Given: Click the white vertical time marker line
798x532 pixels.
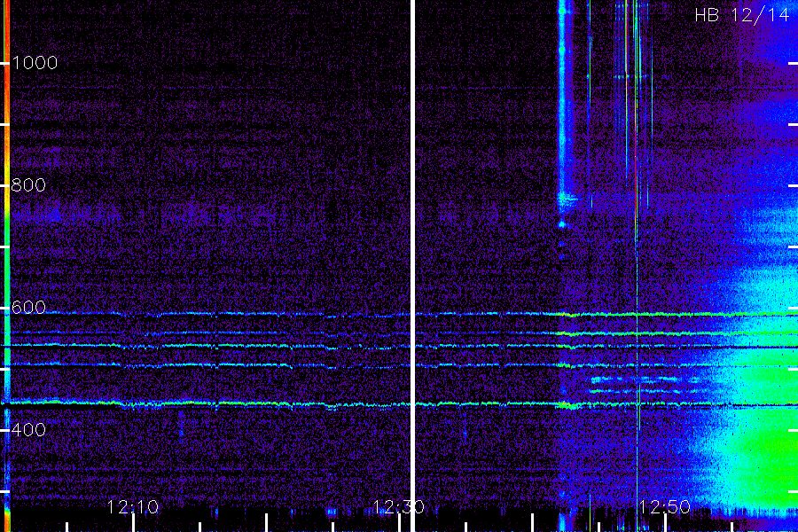Looking at the screenshot, I should (412, 266).
